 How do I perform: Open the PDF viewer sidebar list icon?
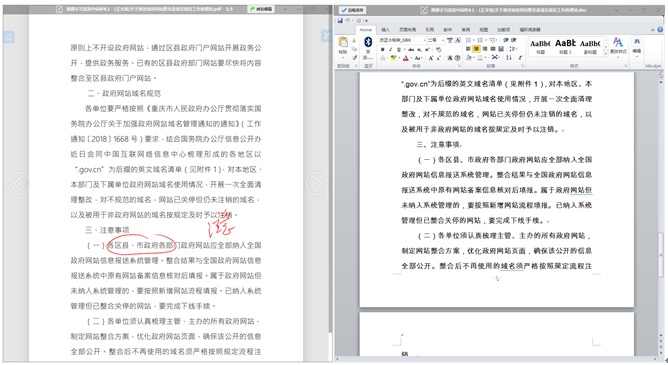pos(9,37)
